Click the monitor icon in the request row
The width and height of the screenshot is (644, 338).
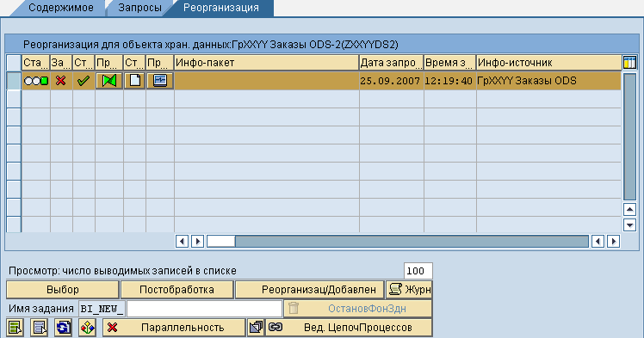[x=160, y=81]
